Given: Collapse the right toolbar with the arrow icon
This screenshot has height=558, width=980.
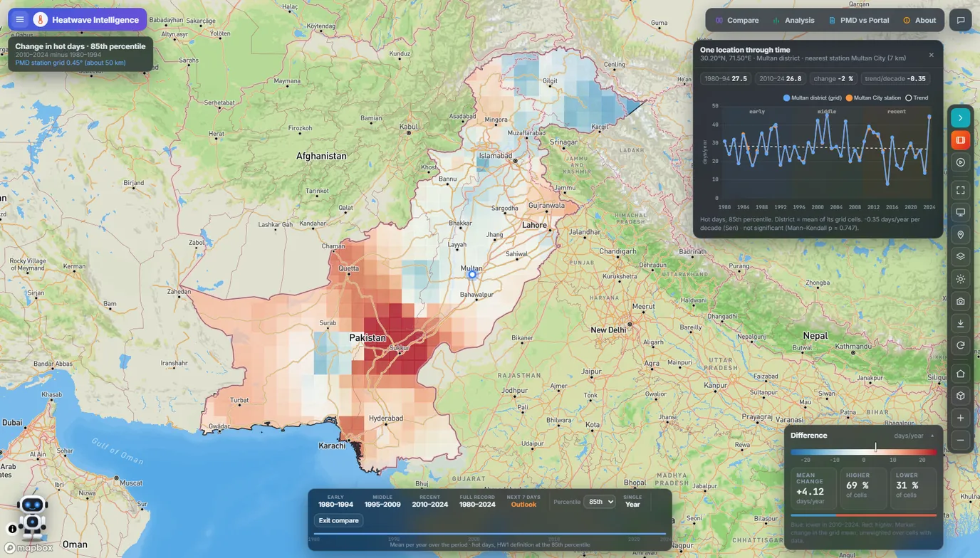Looking at the screenshot, I should tap(961, 118).
